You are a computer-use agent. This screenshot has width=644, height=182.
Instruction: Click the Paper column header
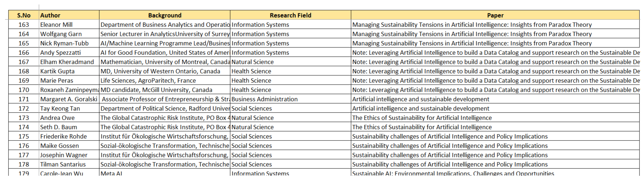point(495,15)
